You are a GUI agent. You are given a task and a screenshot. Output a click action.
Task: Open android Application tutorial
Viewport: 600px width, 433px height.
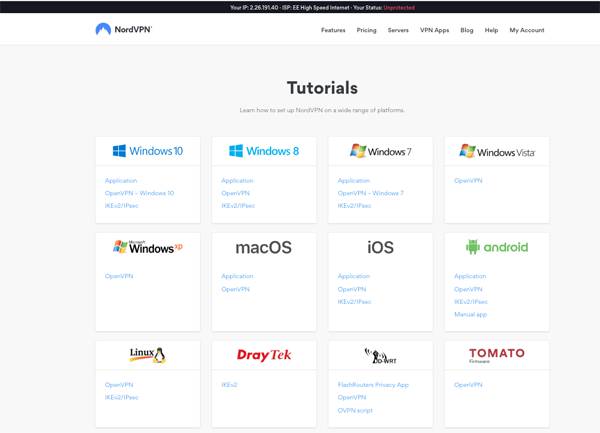click(470, 276)
